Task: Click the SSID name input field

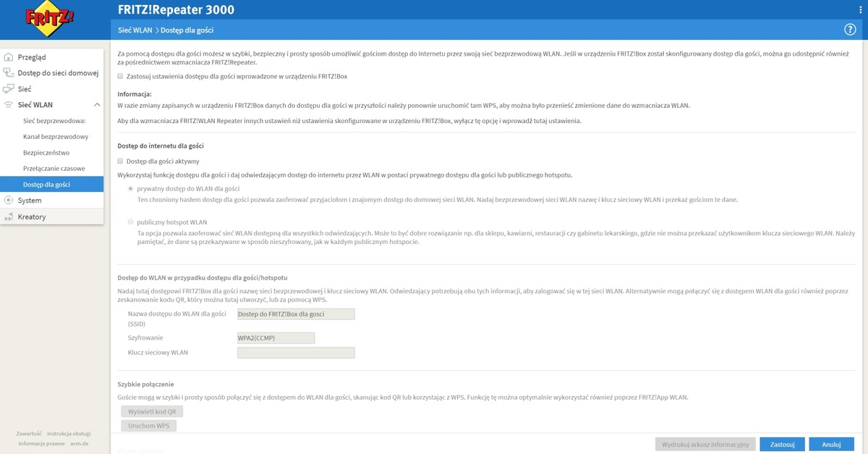Action: (296, 314)
